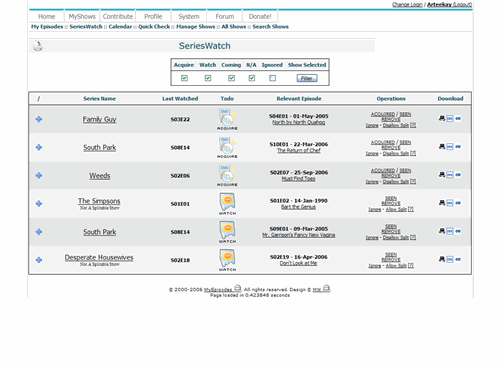This screenshot has width=500, height=368.
Task: Open Quick Check submenu link
Action: [154, 27]
